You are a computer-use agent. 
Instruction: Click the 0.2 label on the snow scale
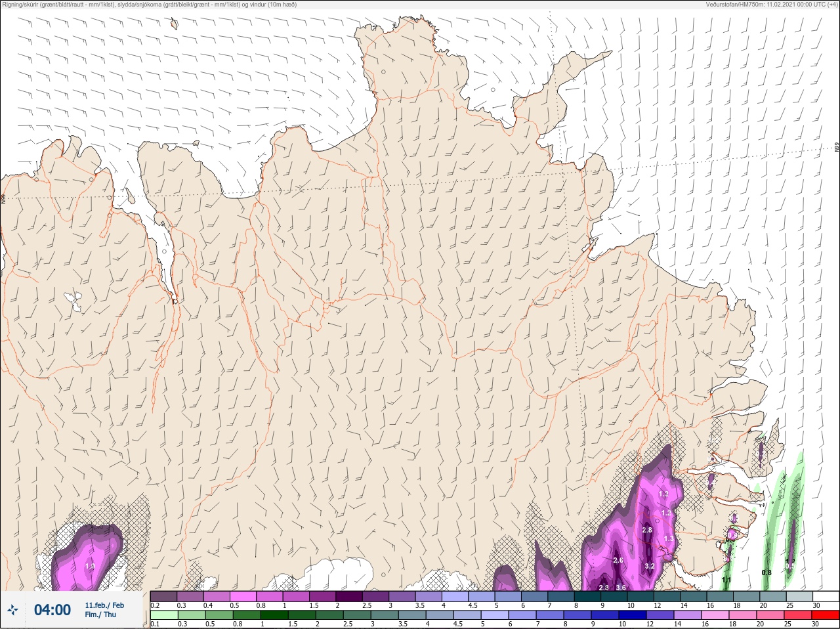point(155,605)
